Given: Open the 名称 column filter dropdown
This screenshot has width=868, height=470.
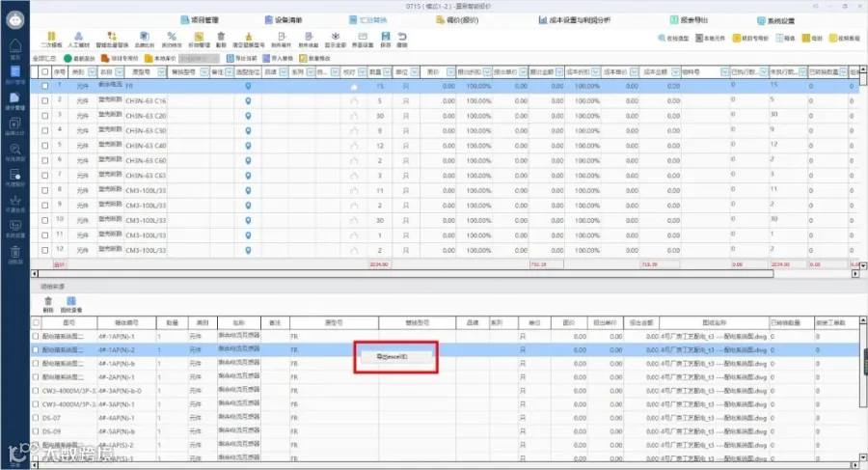Looking at the screenshot, I should pos(119,72).
